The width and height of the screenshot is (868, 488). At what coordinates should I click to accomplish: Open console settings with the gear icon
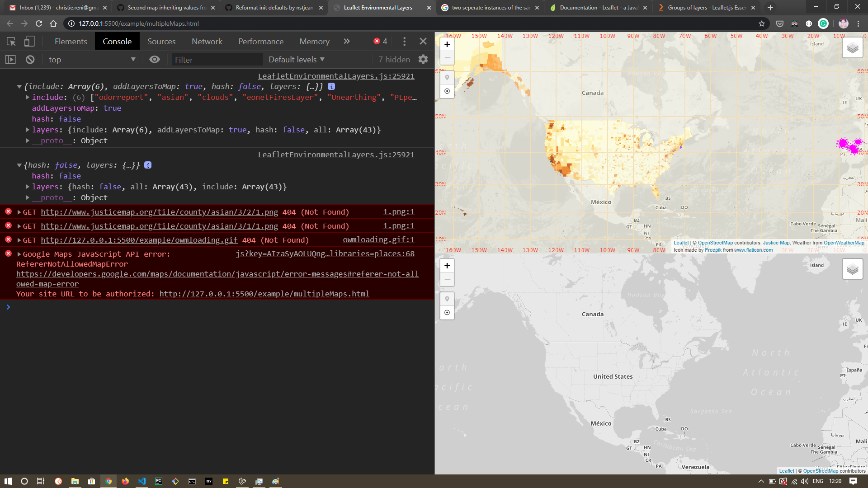(x=423, y=59)
